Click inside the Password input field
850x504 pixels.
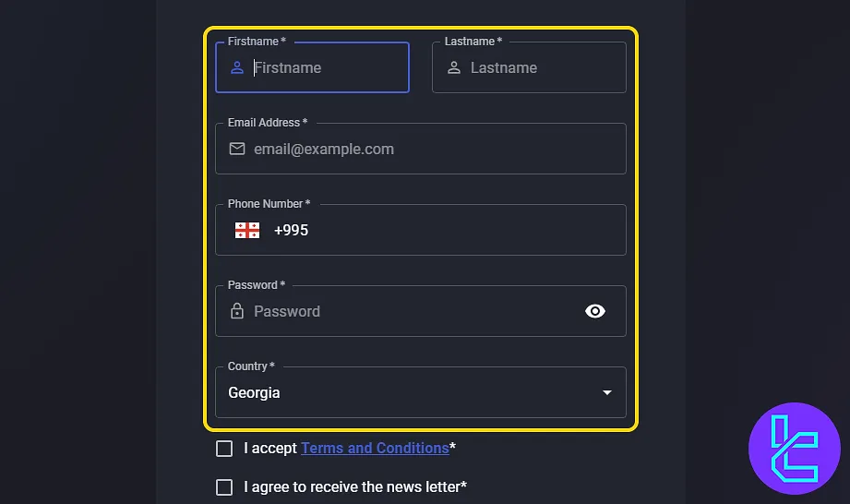[406, 311]
